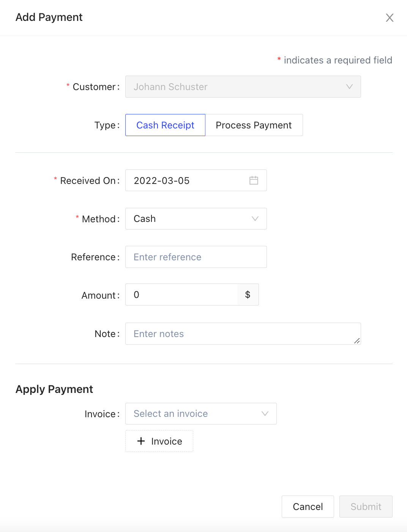Switch type to Process Payment

(x=254, y=125)
